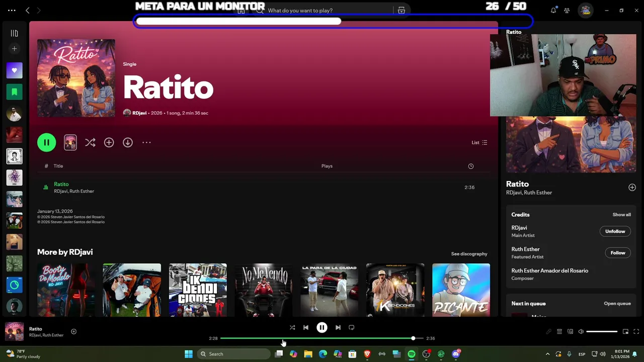Open the ESP language switcher
The height and width of the screenshot is (362, 644).
point(582,354)
